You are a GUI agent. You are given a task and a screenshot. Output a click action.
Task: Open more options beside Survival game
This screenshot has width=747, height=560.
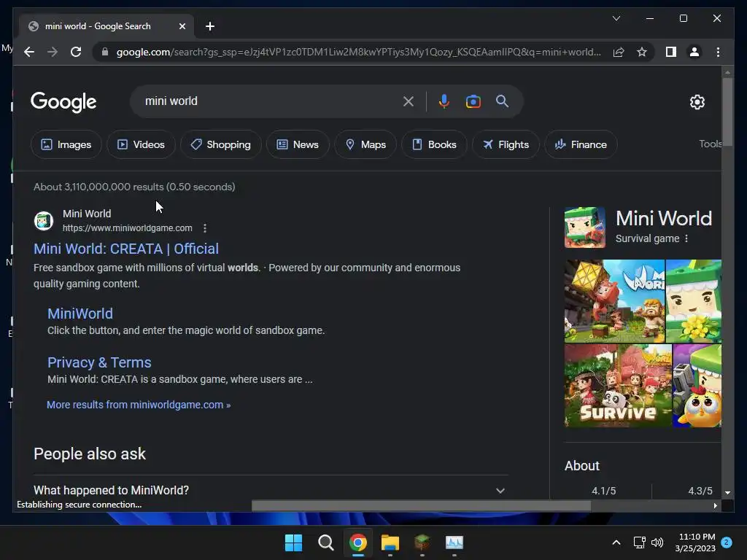686,238
